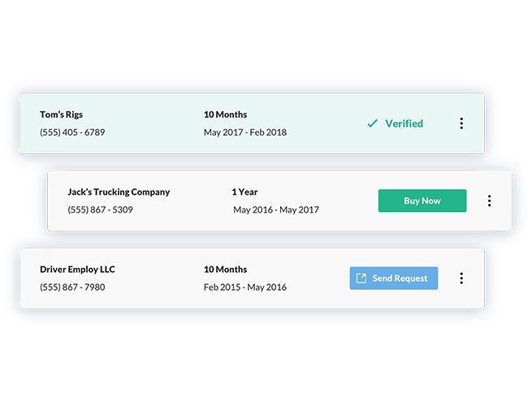The image size is (532, 406).
Task: Click 10 Months label in Driver Employ card
Action: [x=225, y=270]
